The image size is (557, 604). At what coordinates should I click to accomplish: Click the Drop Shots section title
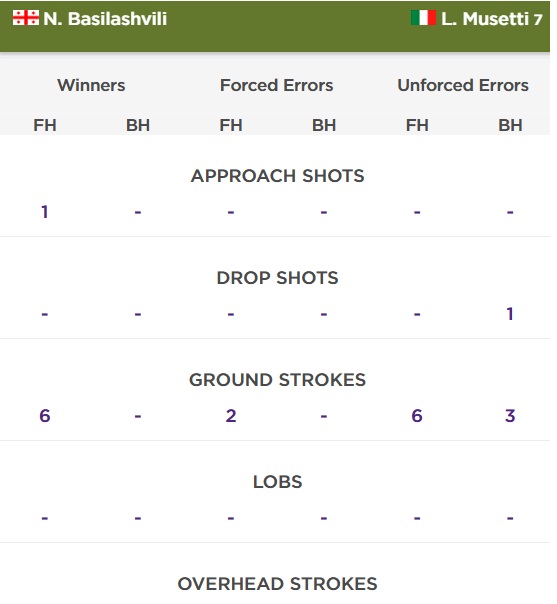point(277,278)
